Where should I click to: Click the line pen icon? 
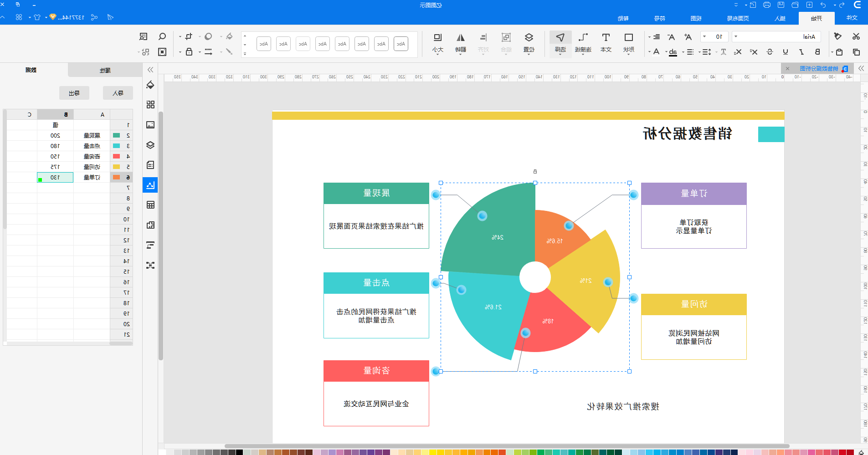[229, 51]
